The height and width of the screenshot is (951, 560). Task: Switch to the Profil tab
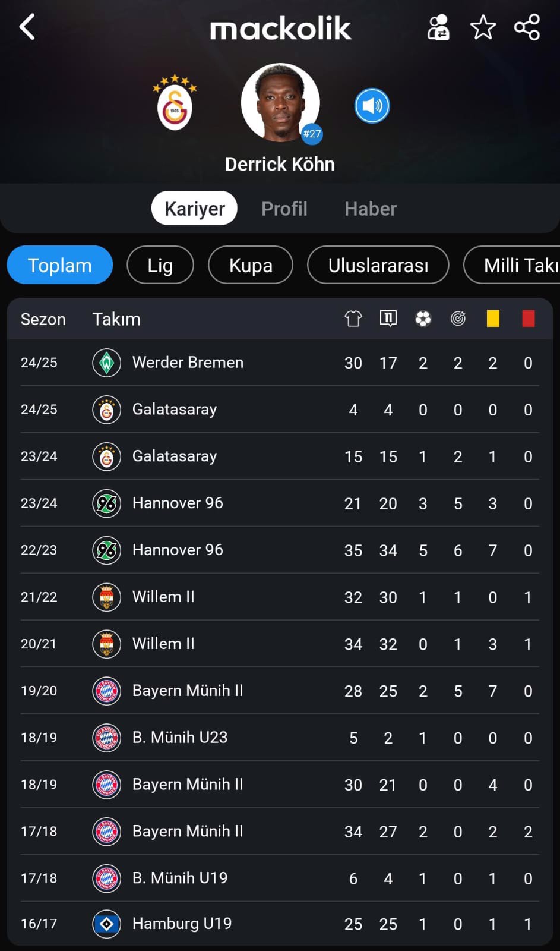click(284, 209)
